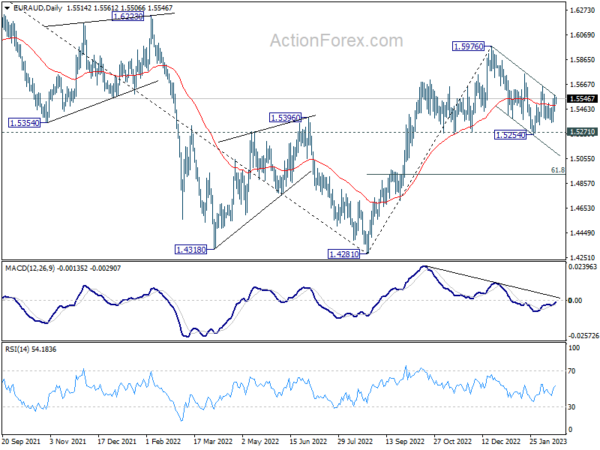600x450 pixels.
Task: Click the 25 Jan 2023 date label
Action: 548,442
